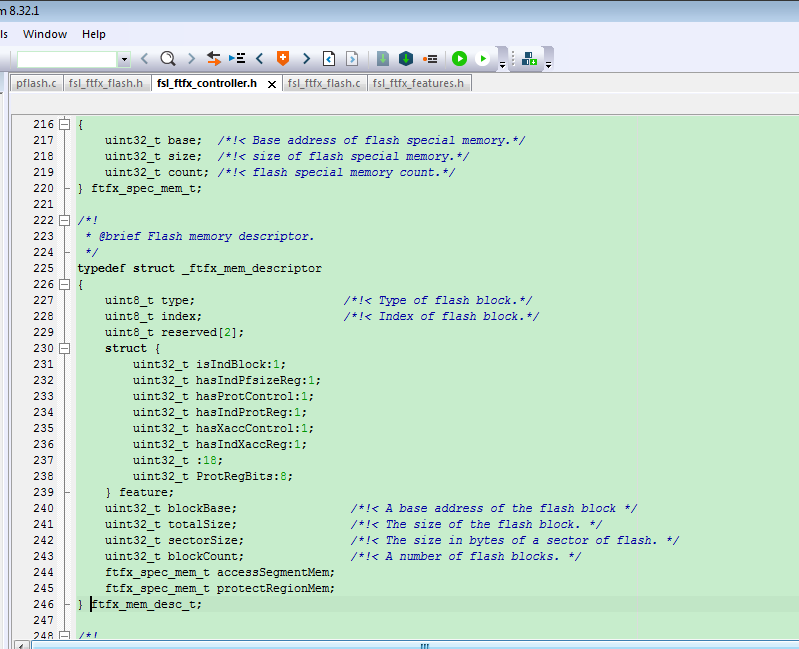Click on 'reserved[2];' declaration
The width and height of the screenshot is (799, 649).
click(x=203, y=333)
